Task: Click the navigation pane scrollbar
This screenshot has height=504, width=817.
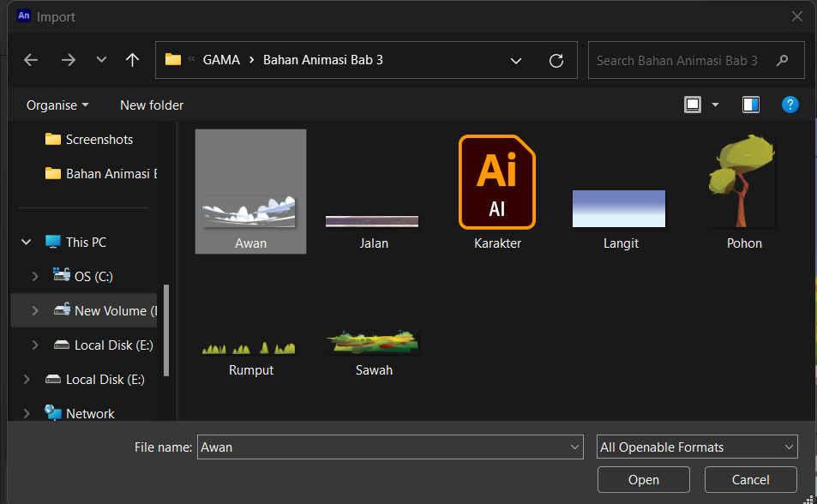Action: point(166,330)
